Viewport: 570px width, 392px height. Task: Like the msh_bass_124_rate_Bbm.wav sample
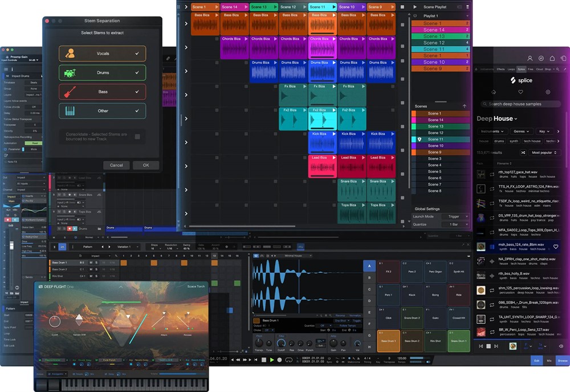tap(556, 247)
